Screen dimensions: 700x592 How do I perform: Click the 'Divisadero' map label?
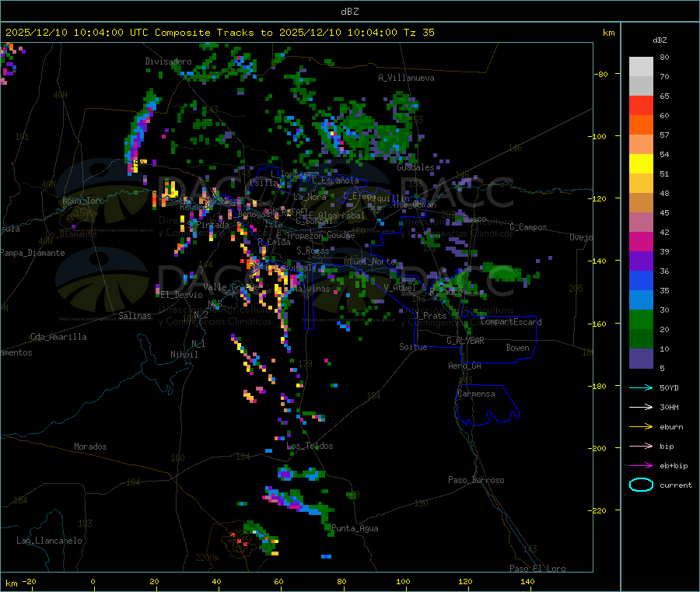pos(168,61)
